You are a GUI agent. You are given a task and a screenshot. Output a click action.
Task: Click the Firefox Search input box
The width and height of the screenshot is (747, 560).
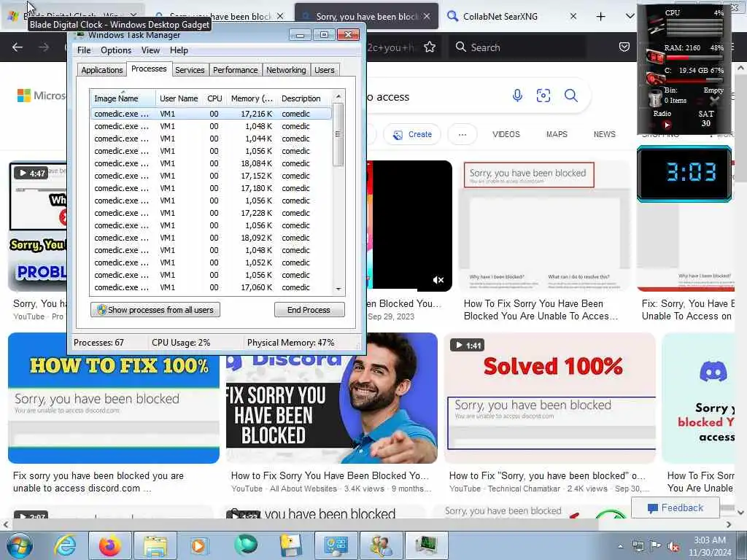coord(518,47)
